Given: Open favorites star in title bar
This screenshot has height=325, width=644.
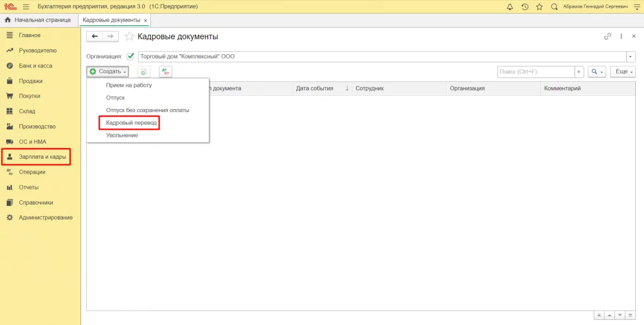Looking at the screenshot, I should pos(539,6).
